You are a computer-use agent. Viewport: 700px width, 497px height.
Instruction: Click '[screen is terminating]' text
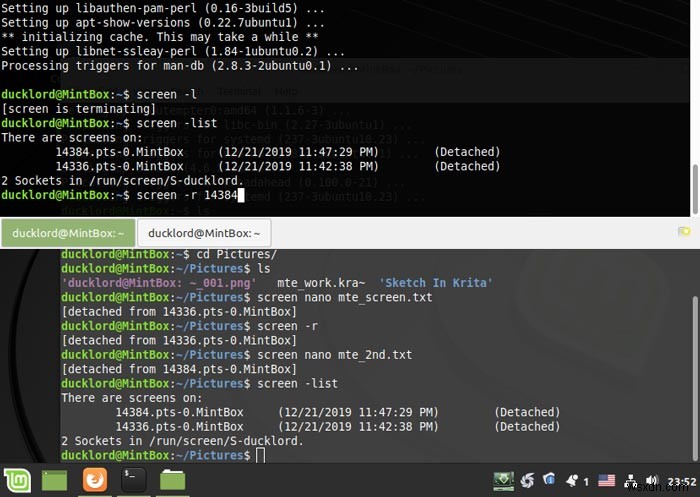pos(79,109)
